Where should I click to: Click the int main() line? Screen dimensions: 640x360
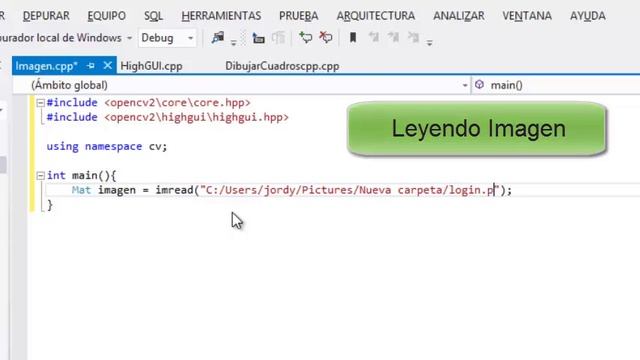click(82, 176)
